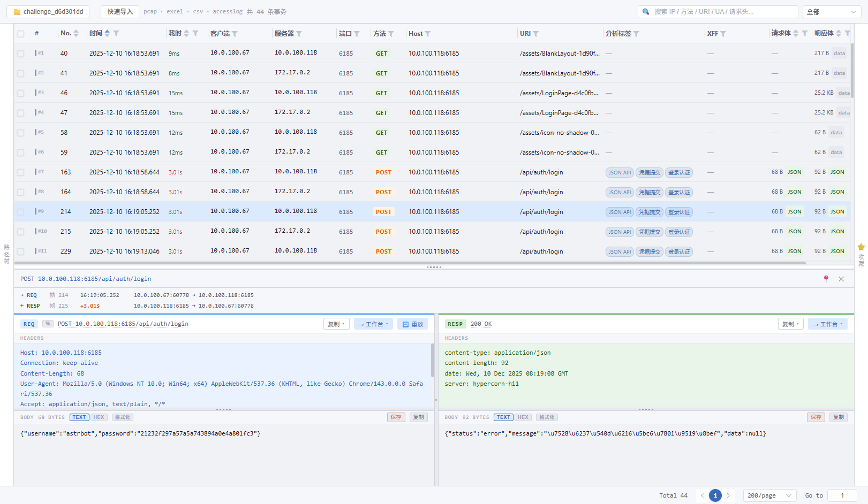Check the checkbox for row No. 163
868x504 pixels.
[20, 172]
